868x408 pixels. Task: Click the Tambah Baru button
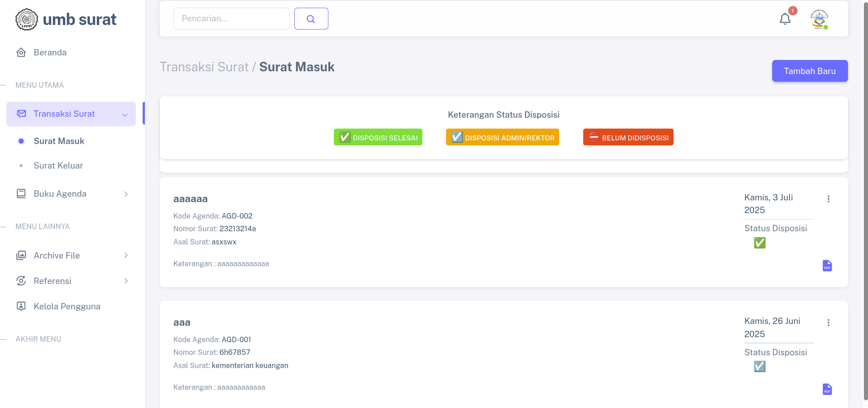(x=809, y=71)
